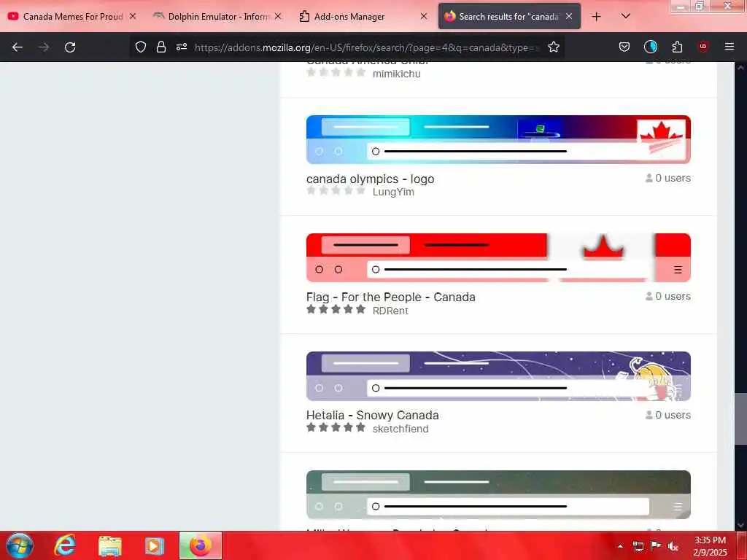Select the Search results for canada tab

508,17
